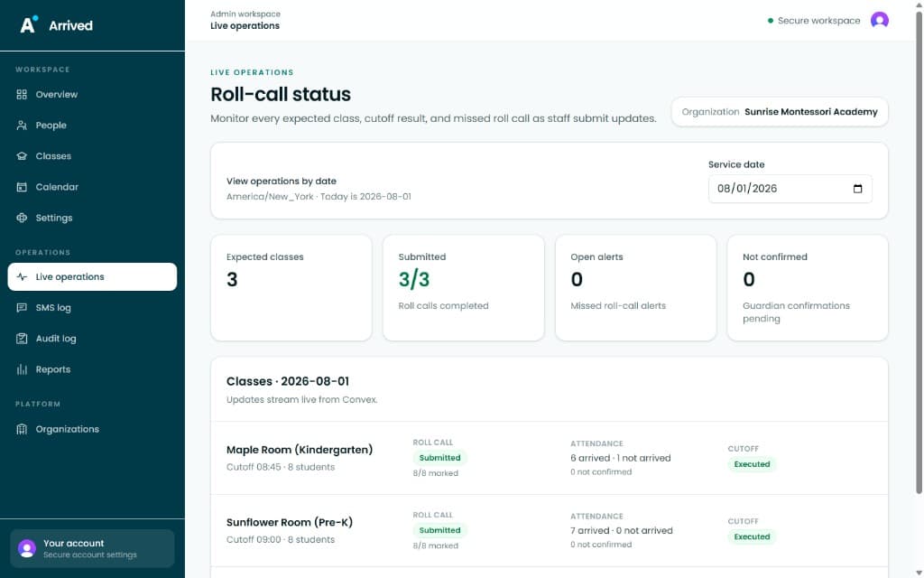The width and height of the screenshot is (924, 578).
Task: Click '0 not confirmed' in Sunflower Room row
Action: [601, 545]
